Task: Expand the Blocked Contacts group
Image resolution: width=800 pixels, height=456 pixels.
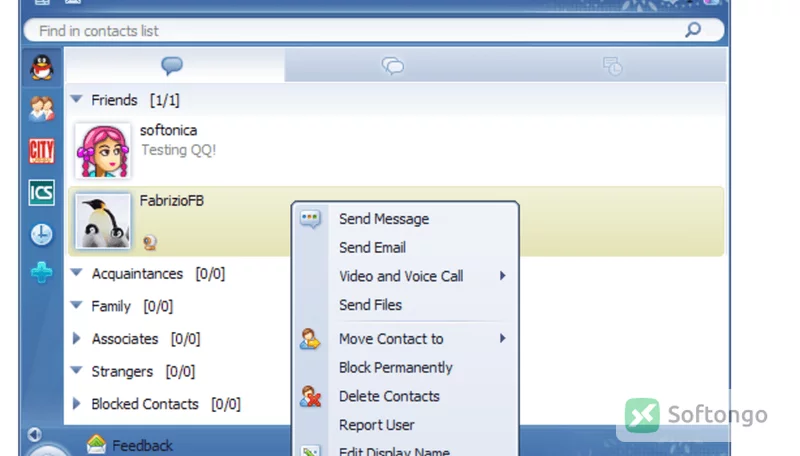Action: click(77, 403)
